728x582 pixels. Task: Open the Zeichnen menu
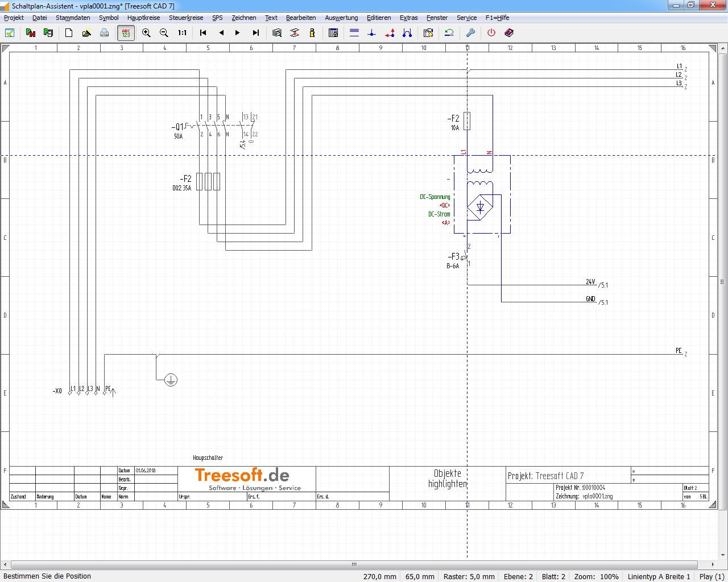tap(243, 18)
